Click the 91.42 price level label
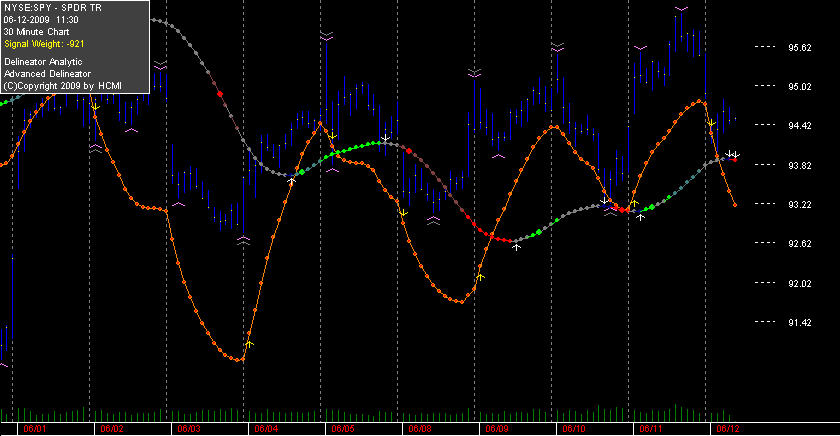840x436 pixels. point(799,323)
